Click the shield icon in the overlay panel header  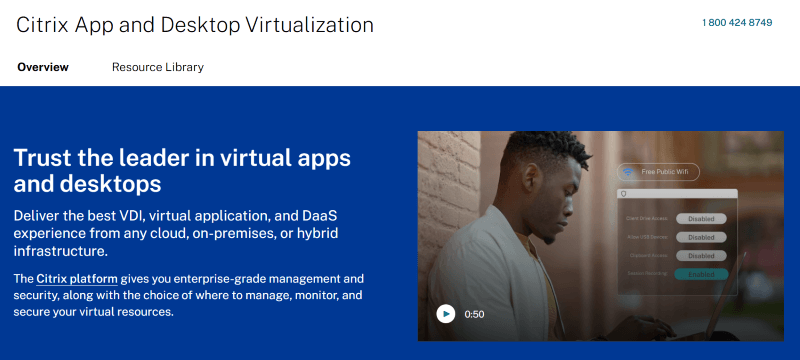[x=623, y=194]
